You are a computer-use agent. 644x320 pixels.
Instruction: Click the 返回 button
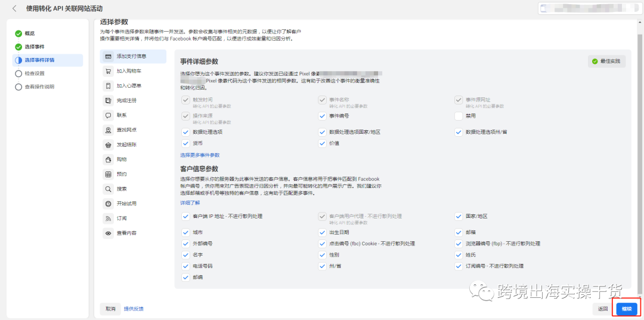click(x=603, y=309)
